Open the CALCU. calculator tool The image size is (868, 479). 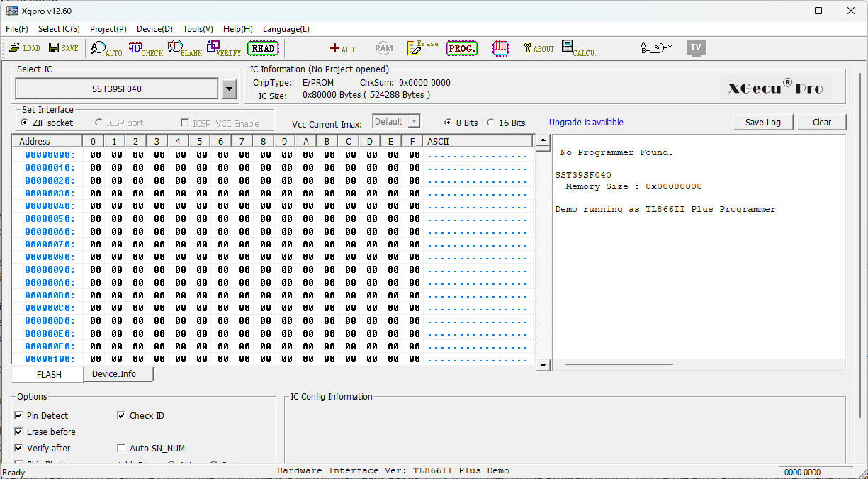pyautogui.click(x=578, y=48)
